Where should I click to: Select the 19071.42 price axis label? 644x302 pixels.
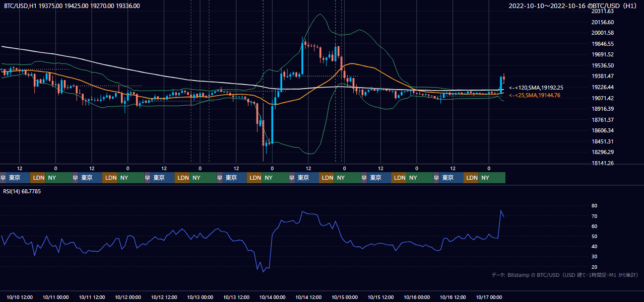coord(602,98)
